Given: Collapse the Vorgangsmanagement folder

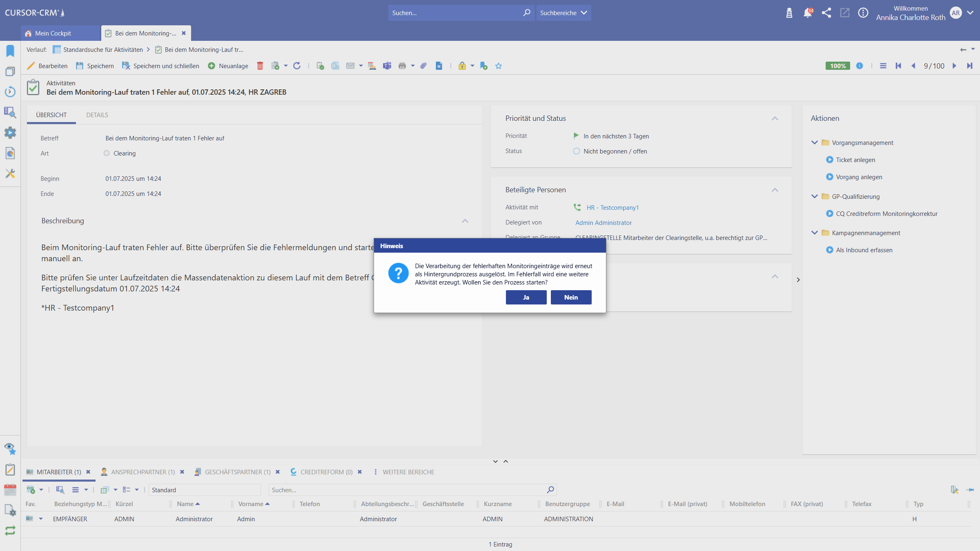Looking at the screenshot, I should point(815,142).
